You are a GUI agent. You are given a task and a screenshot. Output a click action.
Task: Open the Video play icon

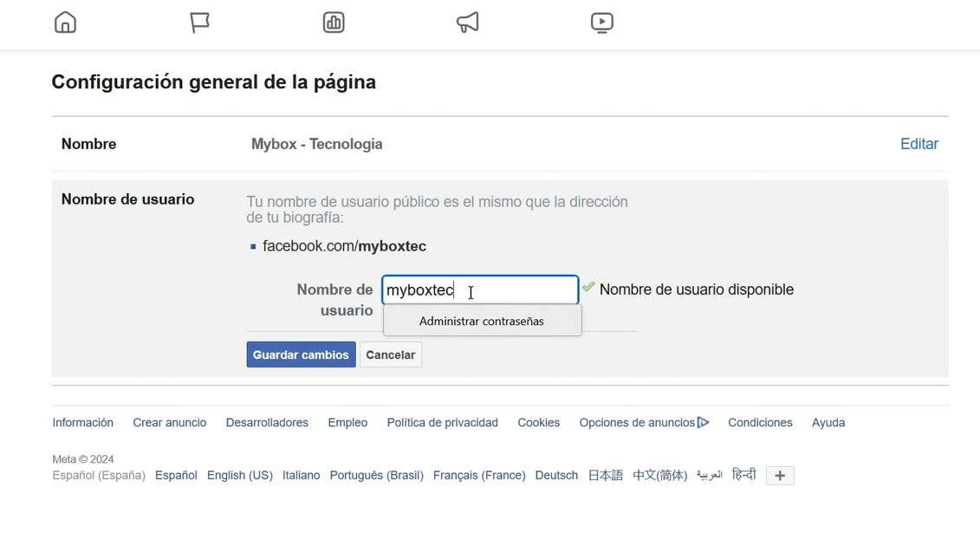tap(602, 23)
